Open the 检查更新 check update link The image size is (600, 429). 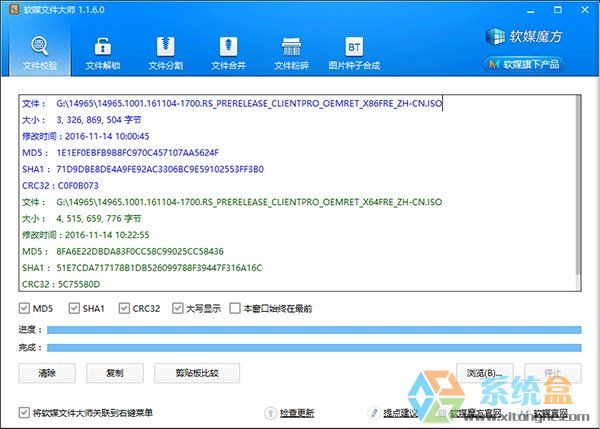[297, 413]
